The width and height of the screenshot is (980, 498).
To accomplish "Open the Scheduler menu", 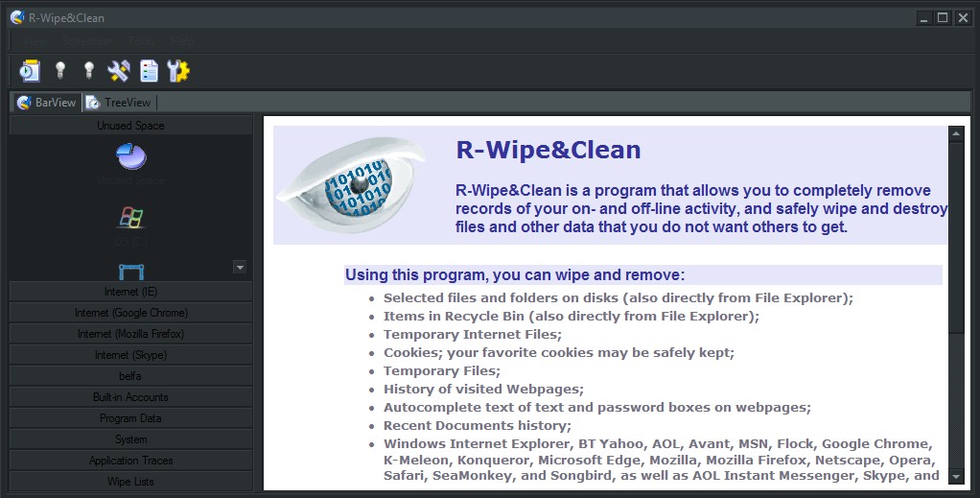I will [x=87, y=41].
